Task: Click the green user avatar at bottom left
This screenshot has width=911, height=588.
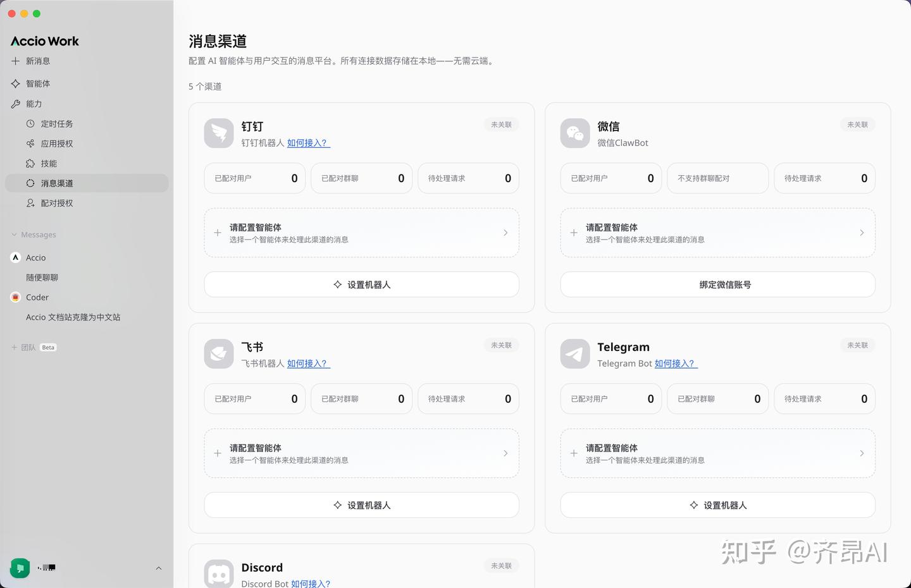Action: (x=20, y=568)
